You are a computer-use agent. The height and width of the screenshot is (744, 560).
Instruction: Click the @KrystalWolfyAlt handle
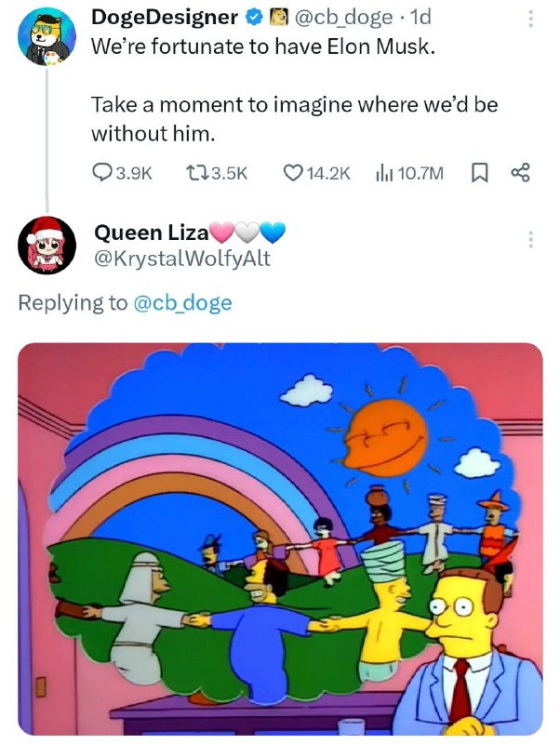(x=182, y=259)
